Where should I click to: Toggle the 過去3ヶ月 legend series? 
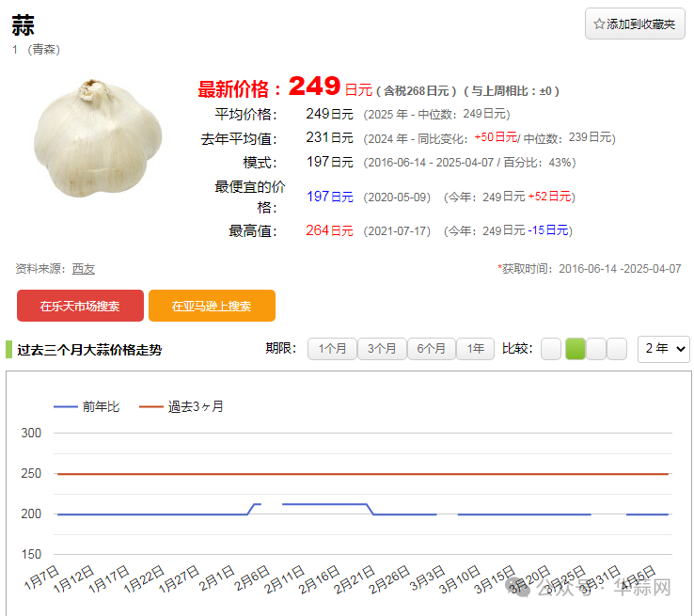(x=196, y=406)
